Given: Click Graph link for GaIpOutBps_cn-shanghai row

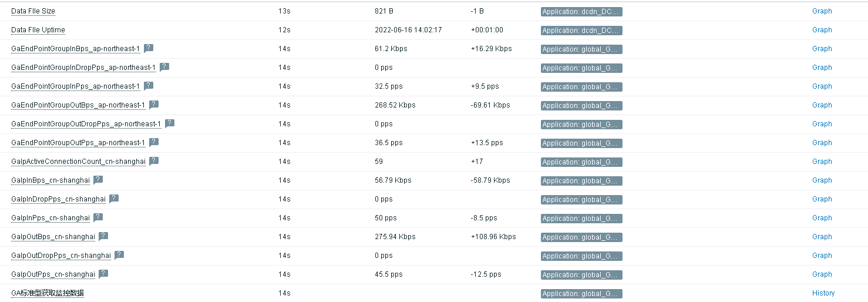Looking at the screenshot, I should tap(822, 237).
